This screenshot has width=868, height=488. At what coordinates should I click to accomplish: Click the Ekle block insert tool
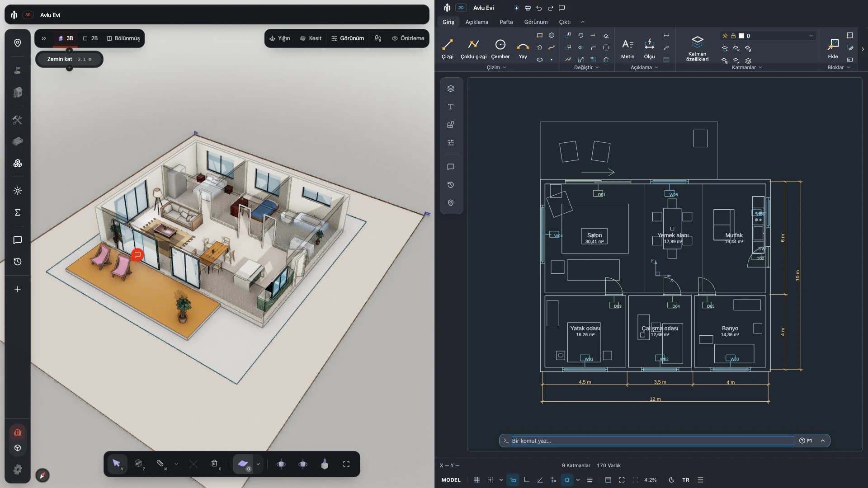[x=833, y=49]
